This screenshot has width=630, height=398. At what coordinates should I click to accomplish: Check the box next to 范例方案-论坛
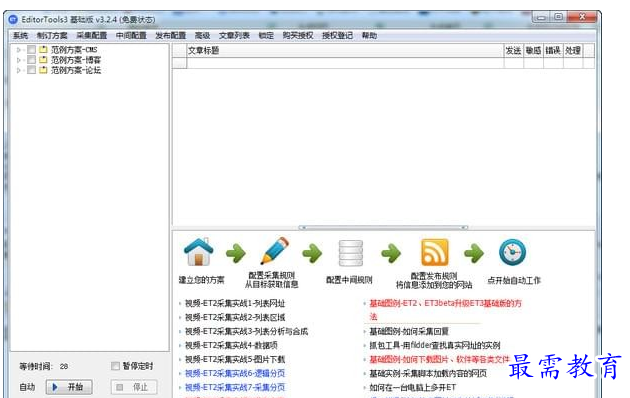[x=31, y=70]
